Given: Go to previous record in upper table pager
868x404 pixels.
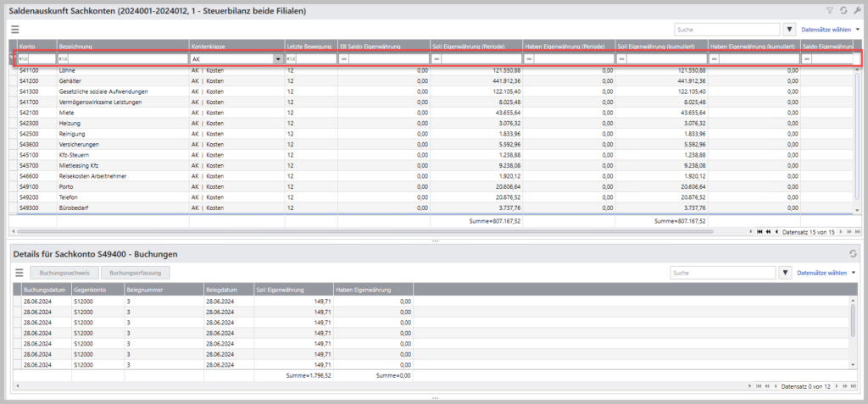Looking at the screenshot, I should point(775,231).
